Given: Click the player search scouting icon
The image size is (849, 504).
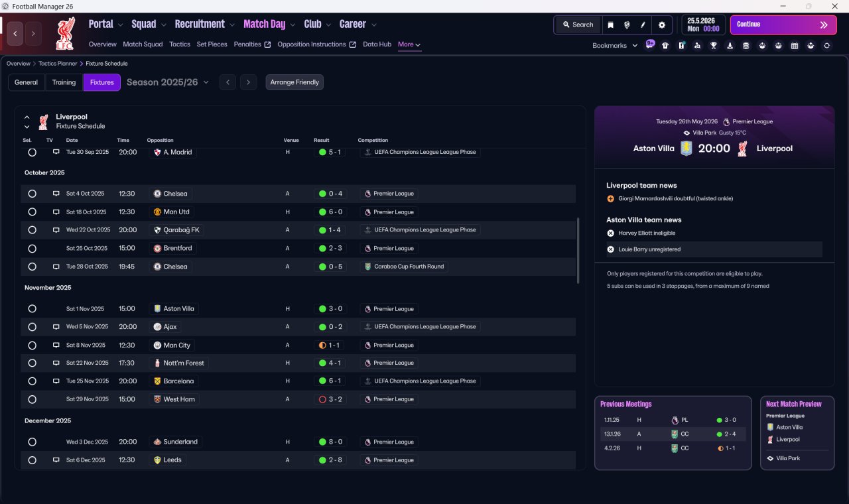Looking at the screenshot, I should [x=697, y=46].
